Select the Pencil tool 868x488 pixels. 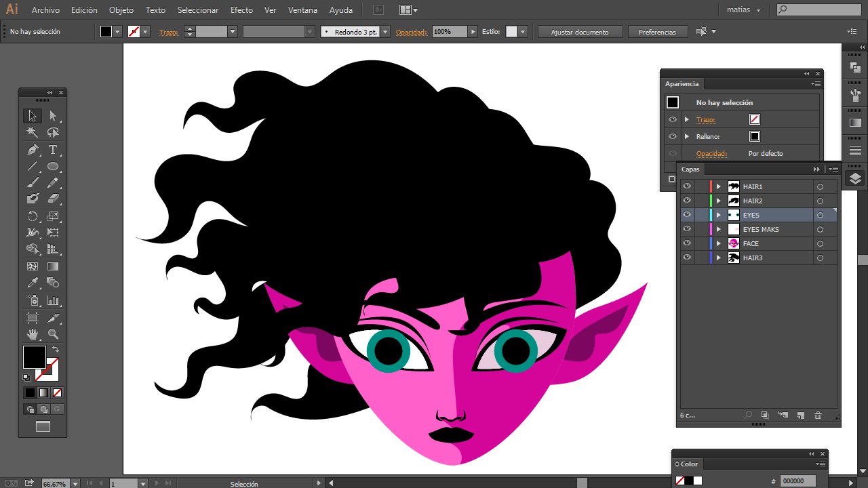click(x=53, y=183)
